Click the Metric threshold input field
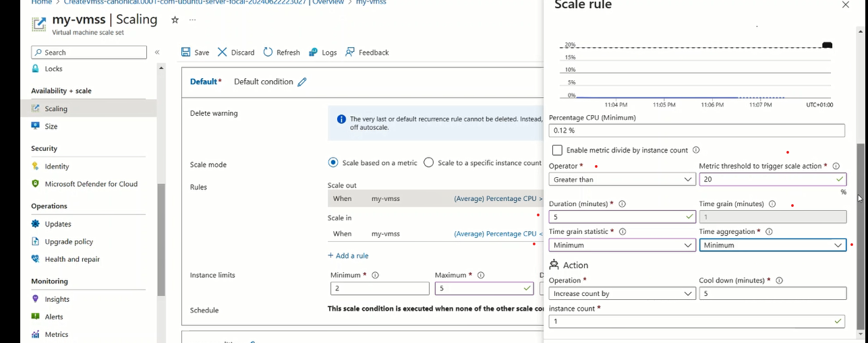Viewport: 868px width, 343px height. [765, 179]
